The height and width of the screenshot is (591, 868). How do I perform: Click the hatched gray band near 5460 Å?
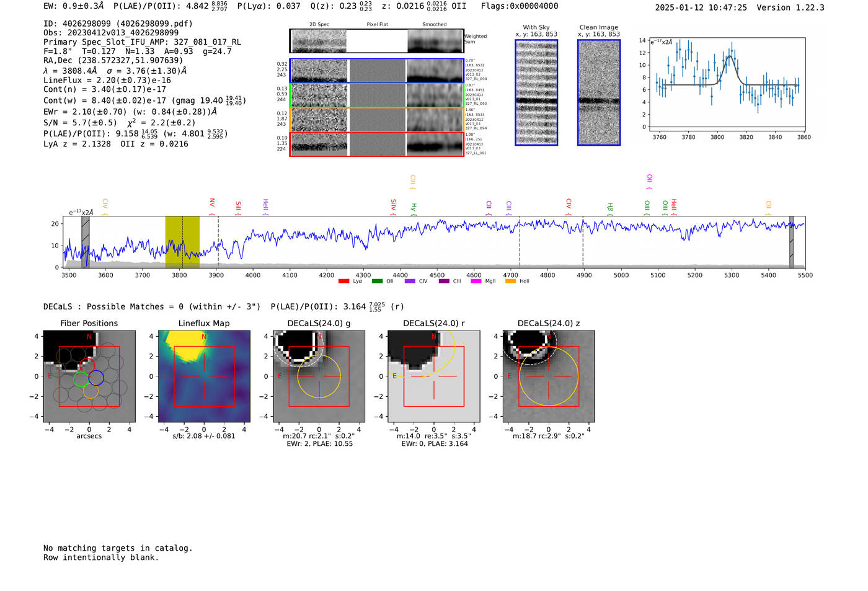[791, 242]
